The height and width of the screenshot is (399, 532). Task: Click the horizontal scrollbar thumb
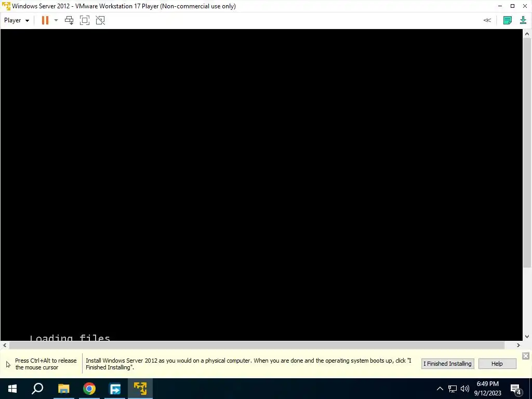coord(257,345)
